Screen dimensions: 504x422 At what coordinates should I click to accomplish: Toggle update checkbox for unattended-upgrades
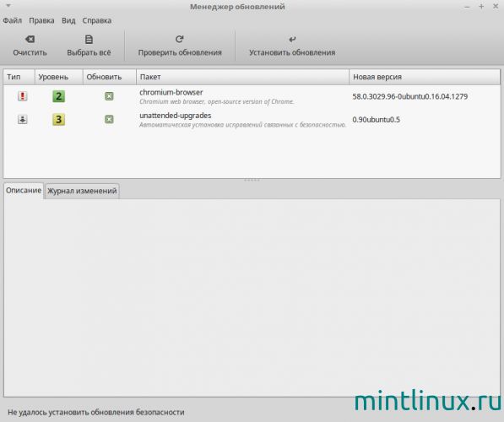click(109, 119)
